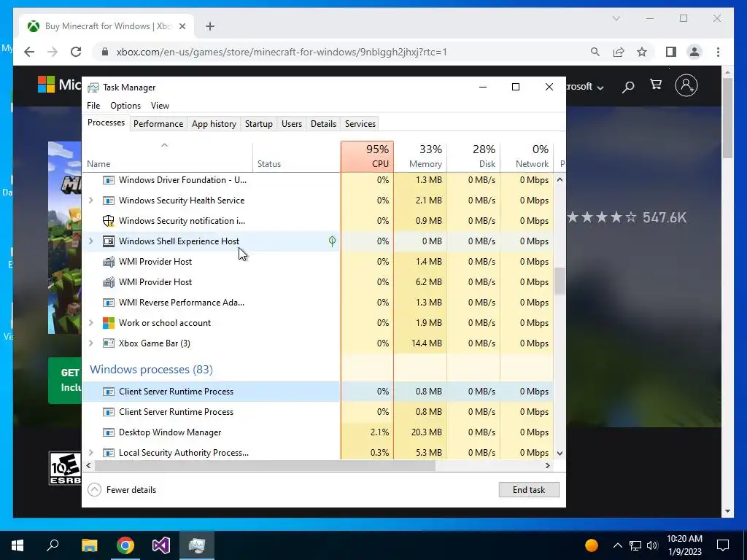
Task: Switch to the App history tab
Action: pos(214,124)
